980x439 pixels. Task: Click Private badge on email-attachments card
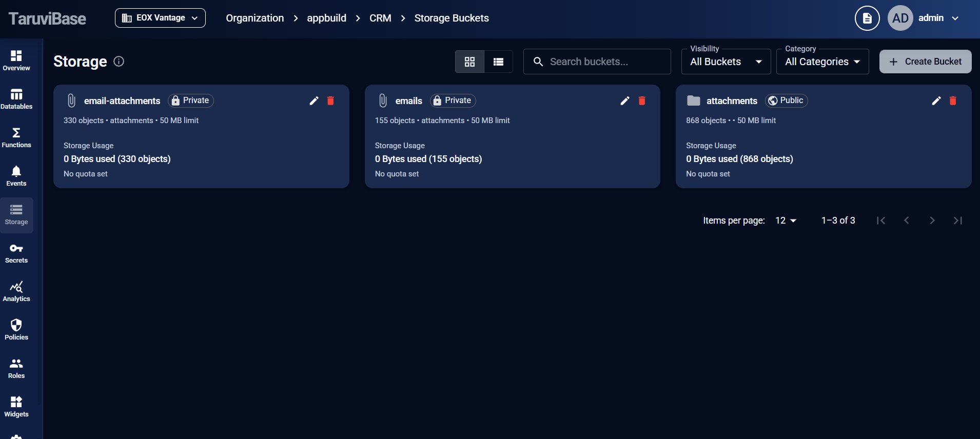(191, 101)
